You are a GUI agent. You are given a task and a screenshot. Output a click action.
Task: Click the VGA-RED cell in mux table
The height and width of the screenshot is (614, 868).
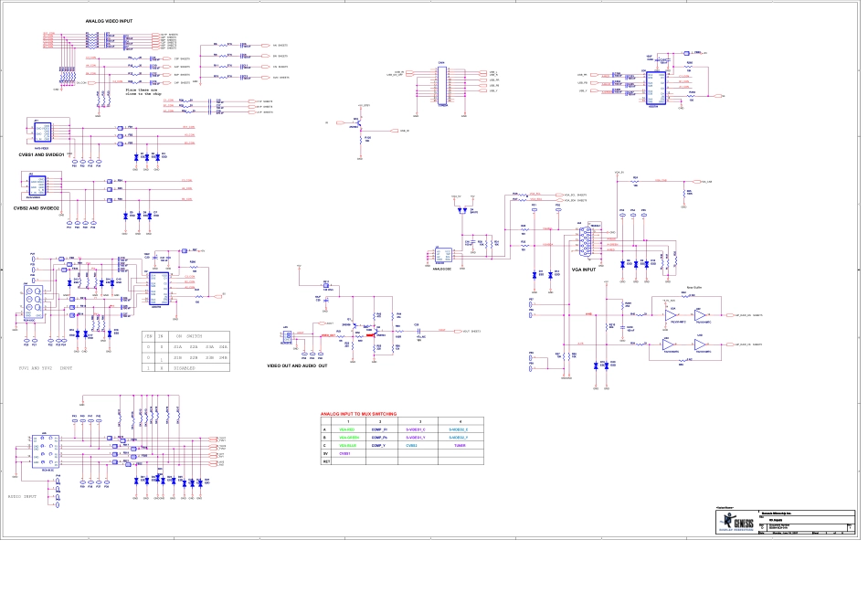[x=348, y=429]
